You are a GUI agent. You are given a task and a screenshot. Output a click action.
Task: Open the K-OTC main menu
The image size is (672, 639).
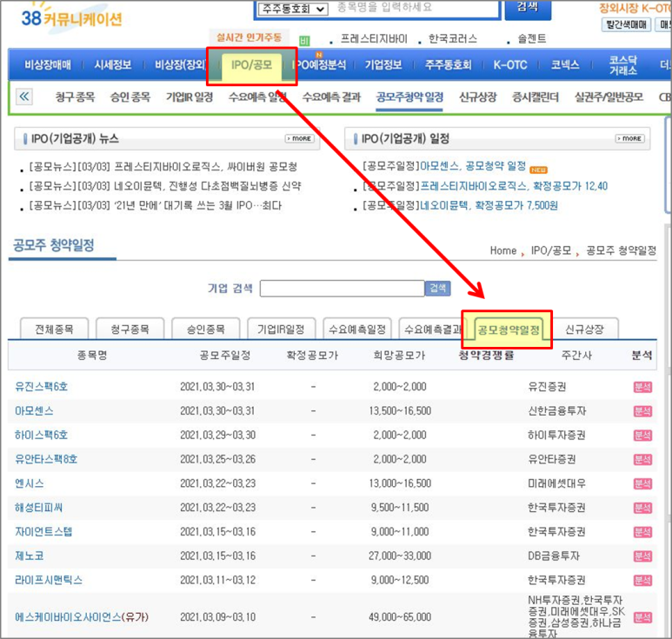click(510, 64)
